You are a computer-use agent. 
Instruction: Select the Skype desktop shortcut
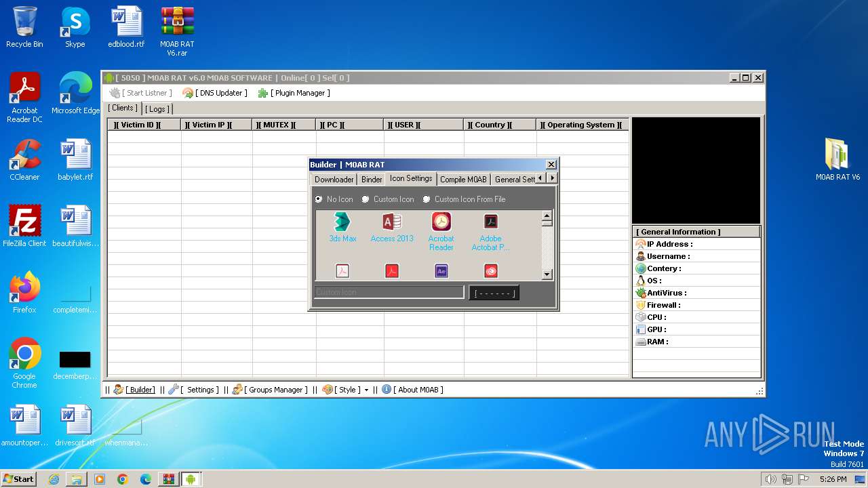[x=75, y=27]
